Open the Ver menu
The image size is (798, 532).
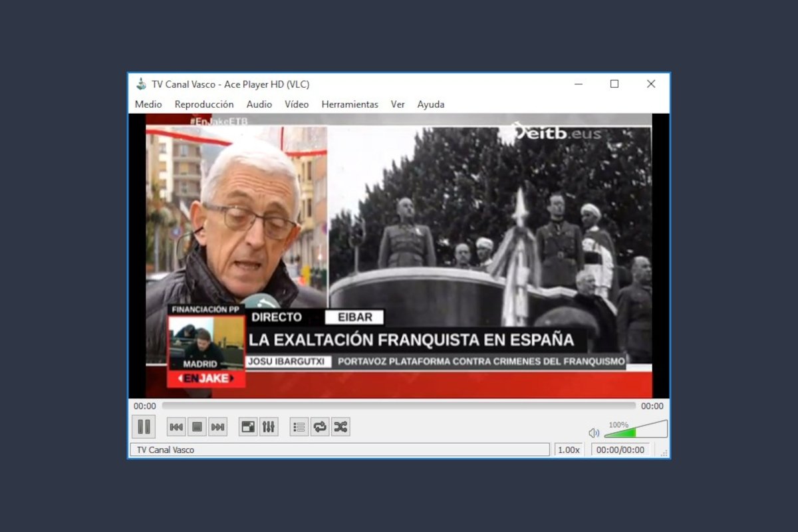coord(398,104)
